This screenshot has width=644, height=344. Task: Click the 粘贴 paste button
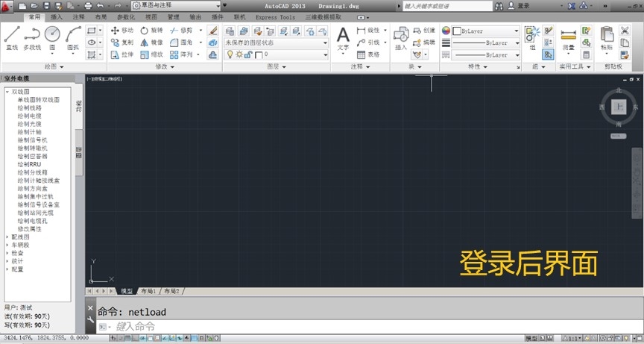607,39
